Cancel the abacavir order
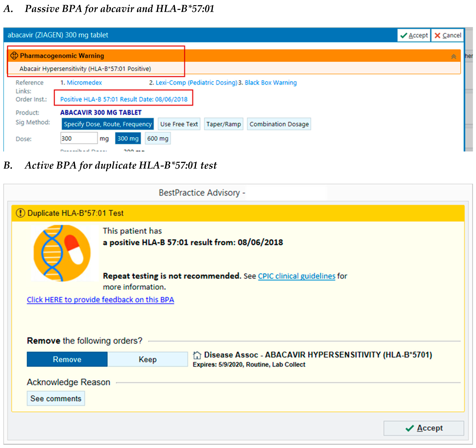476x448 pixels. pyautogui.click(x=448, y=35)
